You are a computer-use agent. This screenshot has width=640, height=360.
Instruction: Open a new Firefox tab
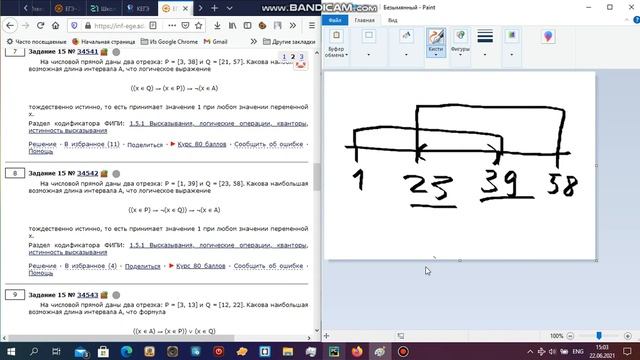click(x=215, y=8)
